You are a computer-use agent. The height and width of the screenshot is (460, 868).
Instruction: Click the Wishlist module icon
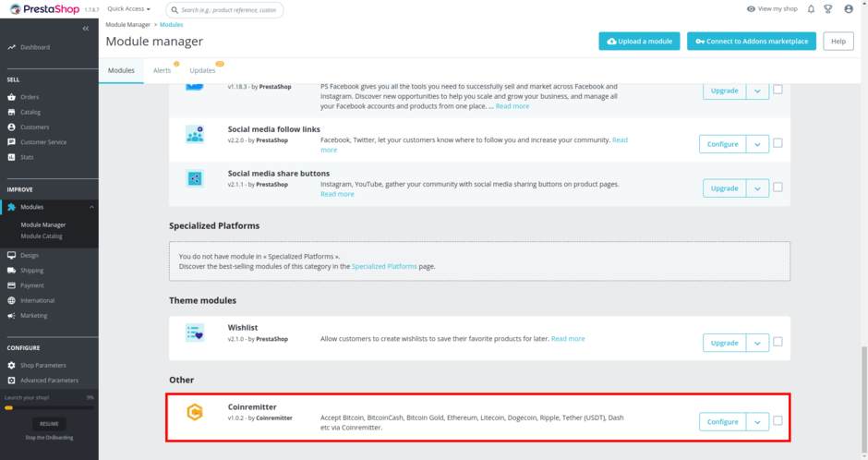[195, 333]
